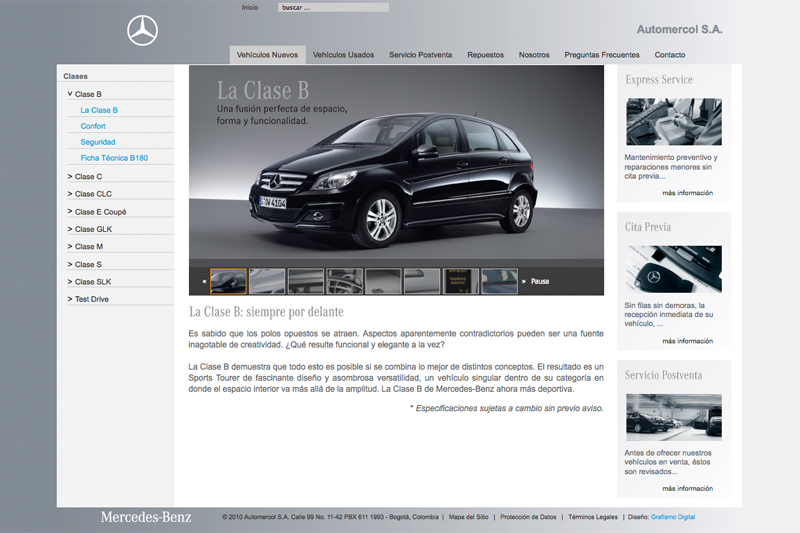Pause the slideshow with Pausa

(x=540, y=282)
